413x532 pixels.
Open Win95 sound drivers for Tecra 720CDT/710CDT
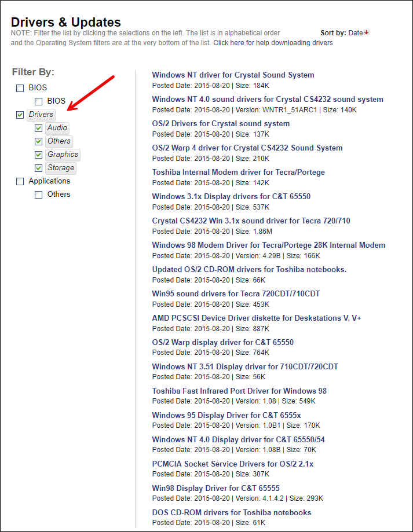click(236, 293)
